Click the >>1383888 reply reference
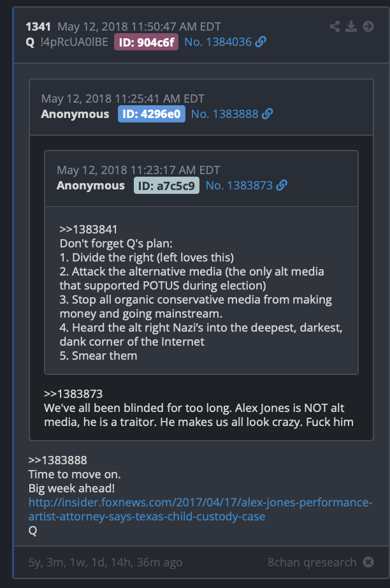Viewport: 390px width, 588px height. click(x=58, y=460)
